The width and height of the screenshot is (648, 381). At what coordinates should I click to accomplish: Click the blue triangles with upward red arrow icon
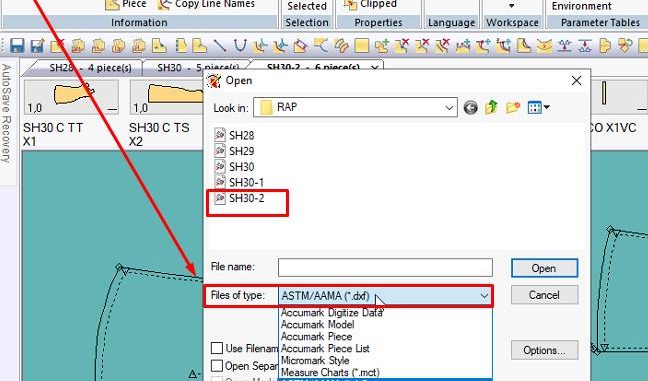tap(565, 45)
